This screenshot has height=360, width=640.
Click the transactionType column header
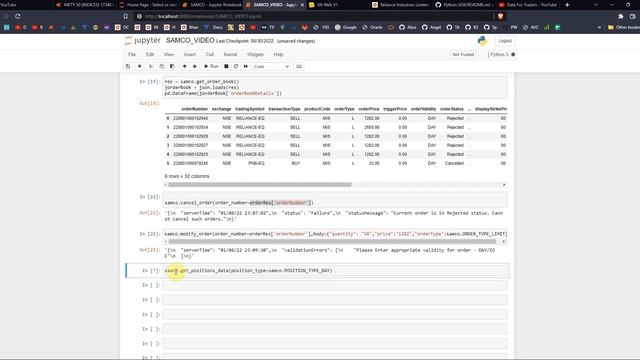tap(284, 109)
